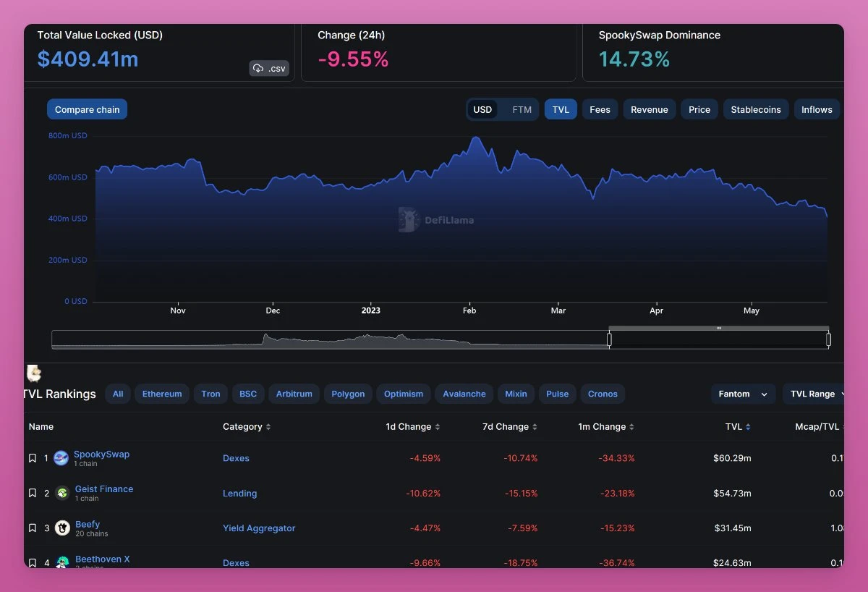The image size is (868, 592).
Task: Sort table by TVL column arrows
Action: (748, 427)
